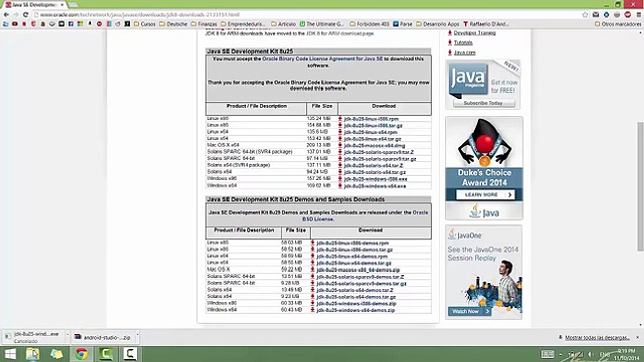The height and width of the screenshot is (362, 644).
Task: Click Learn More on Duke's Choice Award banner
Action: click(485, 195)
